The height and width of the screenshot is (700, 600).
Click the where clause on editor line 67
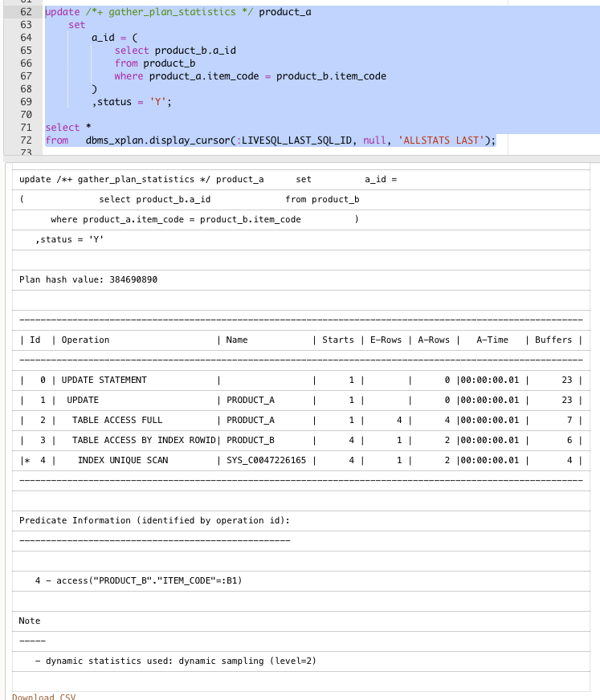tap(250, 76)
